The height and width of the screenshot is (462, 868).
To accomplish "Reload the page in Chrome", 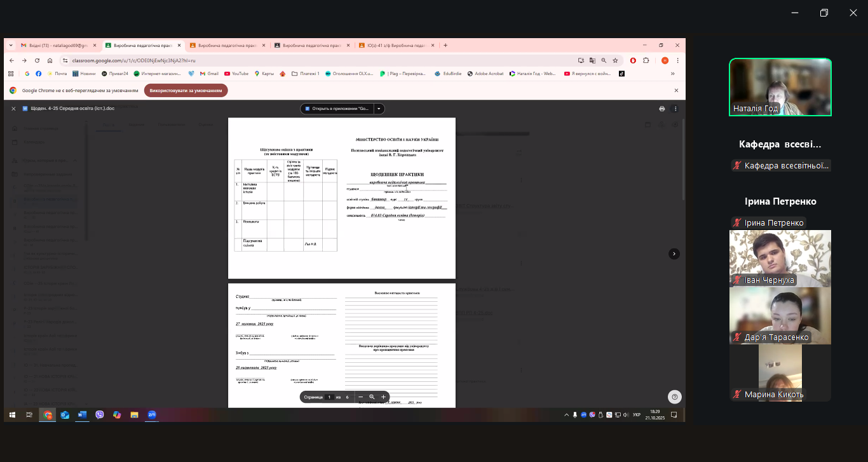I will click(x=37, y=60).
